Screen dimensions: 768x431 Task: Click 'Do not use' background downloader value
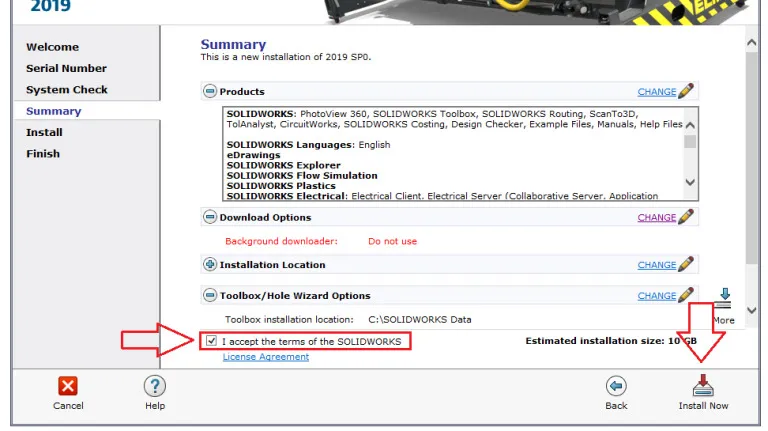point(392,241)
